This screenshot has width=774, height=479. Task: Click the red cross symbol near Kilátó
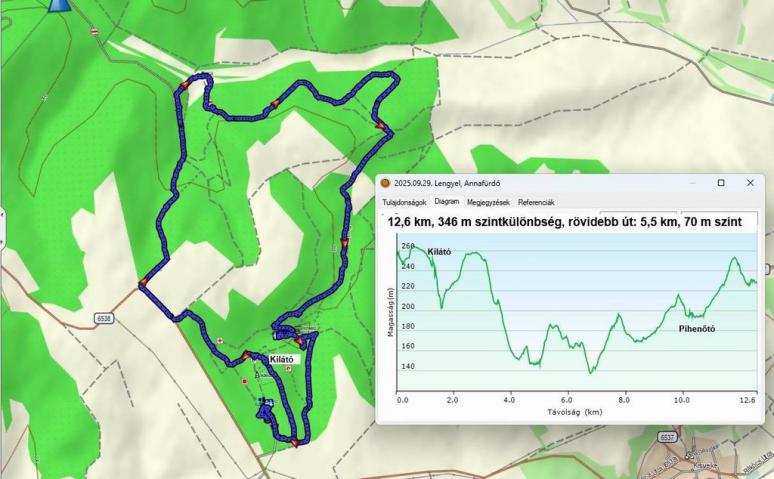pyautogui.click(x=221, y=341)
